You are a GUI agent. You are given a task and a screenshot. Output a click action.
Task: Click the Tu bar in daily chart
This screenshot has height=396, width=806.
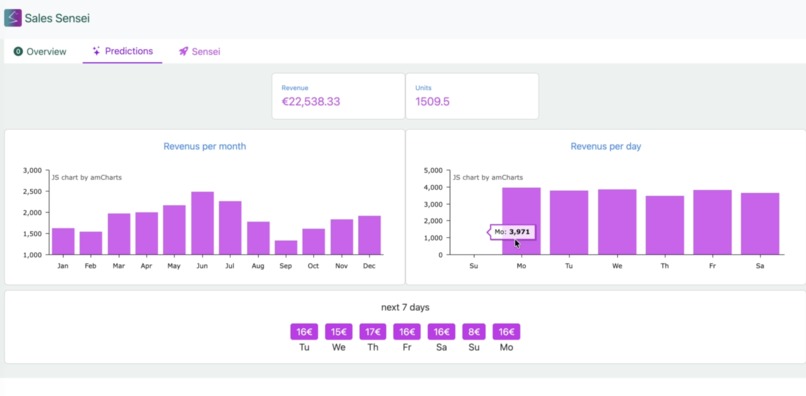[569, 223]
